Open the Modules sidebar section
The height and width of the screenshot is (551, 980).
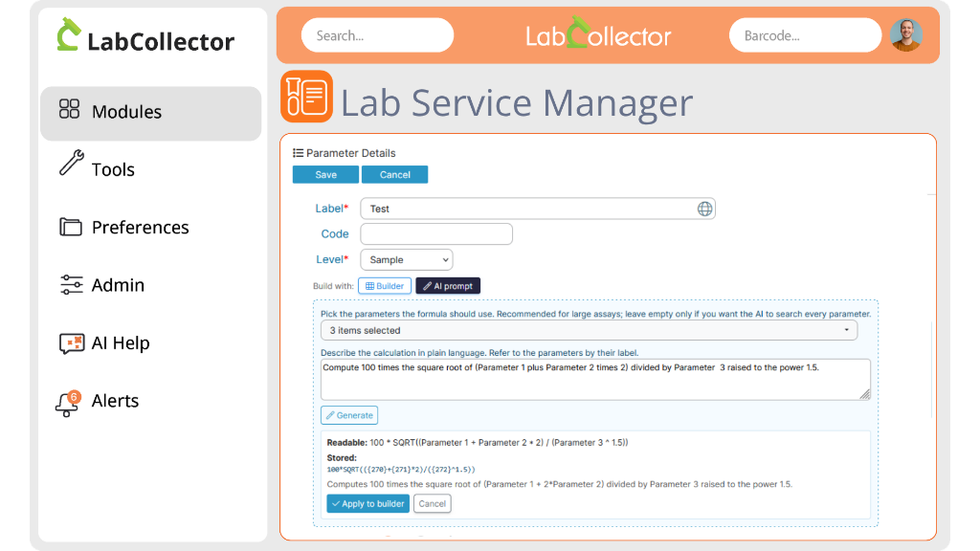click(x=150, y=113)
